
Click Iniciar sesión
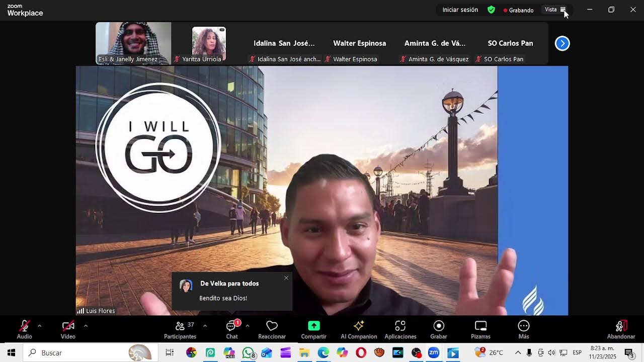pos(460,10)
